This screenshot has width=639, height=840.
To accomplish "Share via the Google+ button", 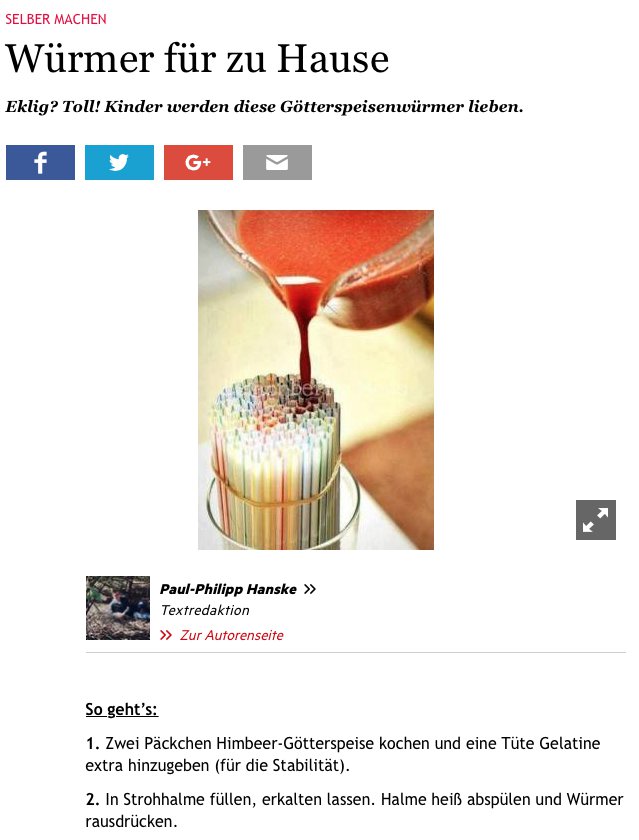I will tap(198, 162).
